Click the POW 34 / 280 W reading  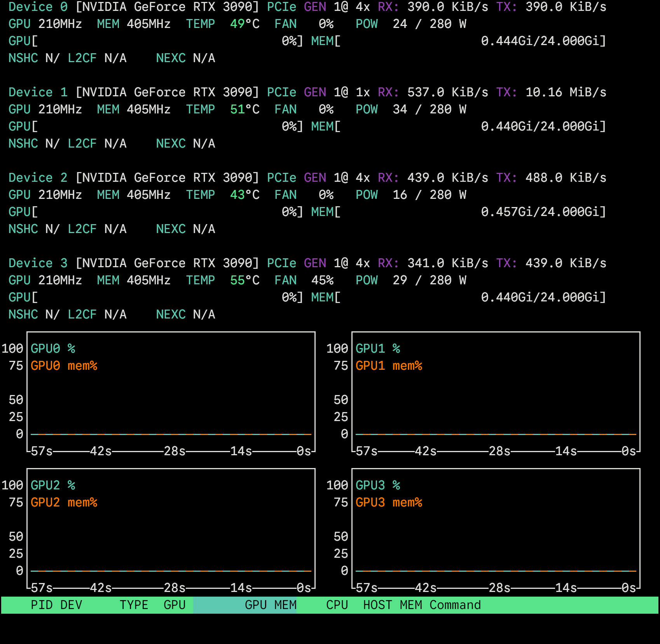[x=411, y=109]
